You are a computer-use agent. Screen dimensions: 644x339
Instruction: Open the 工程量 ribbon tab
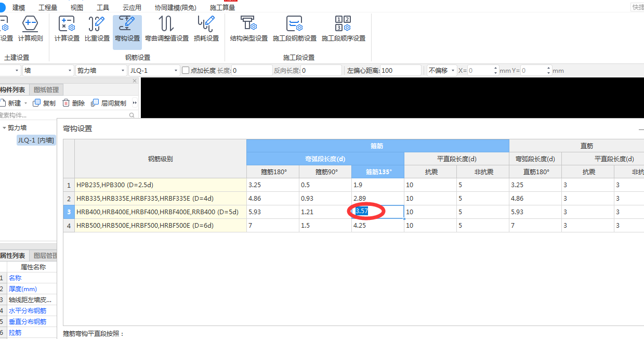point(48,7)
